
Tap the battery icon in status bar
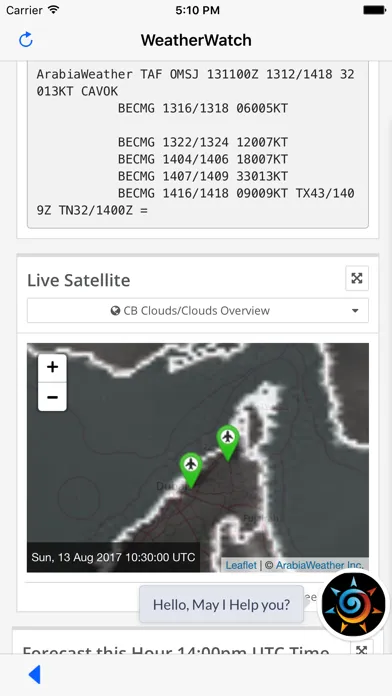point(374,10)
